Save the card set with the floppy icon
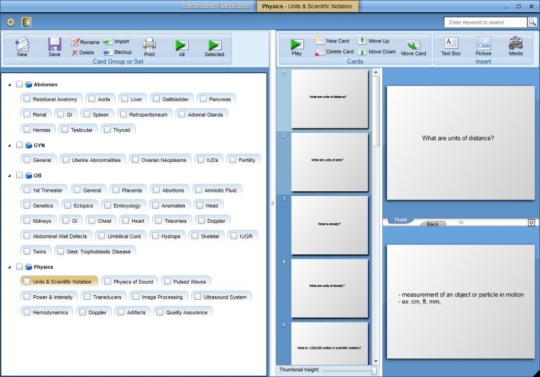The image size is (540, 377). point(54,47)
